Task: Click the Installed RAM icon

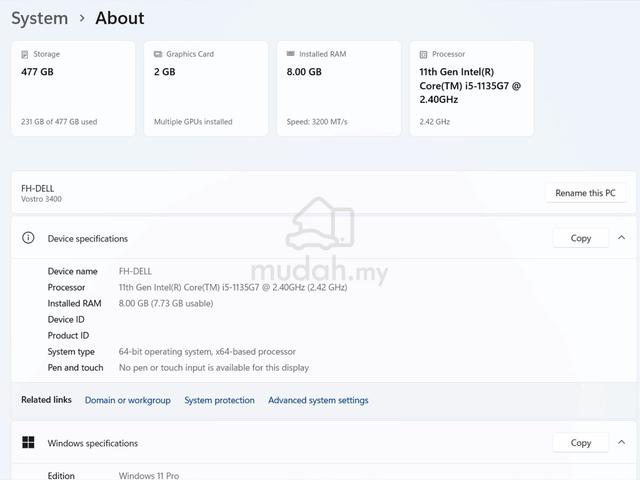Action: click(291, 53)
